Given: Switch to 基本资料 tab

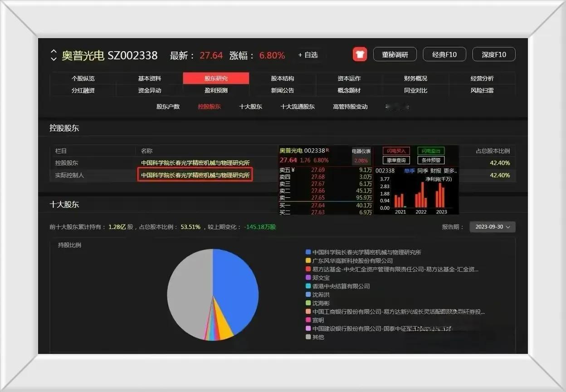Looking at the screenshot, I should [150, 78].
